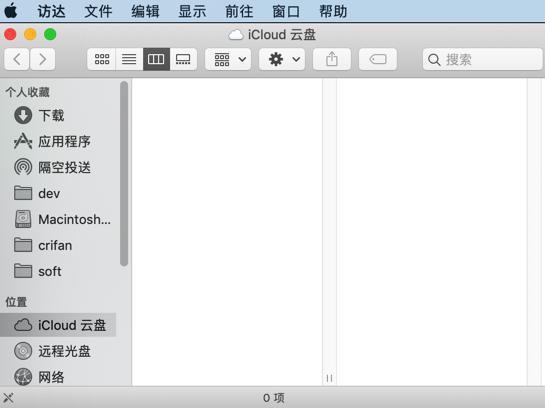Image resolution: width=545 pixels, height=408 pixels.
Task: Click the 个人收藏 section header
Action: (x=27, y=92)
